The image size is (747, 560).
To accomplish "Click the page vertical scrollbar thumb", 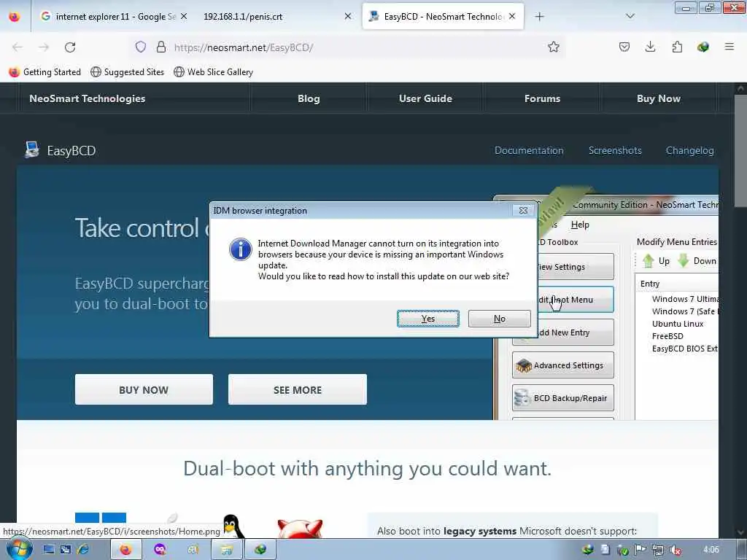I will pyautogui.click(x=741, y=150).
